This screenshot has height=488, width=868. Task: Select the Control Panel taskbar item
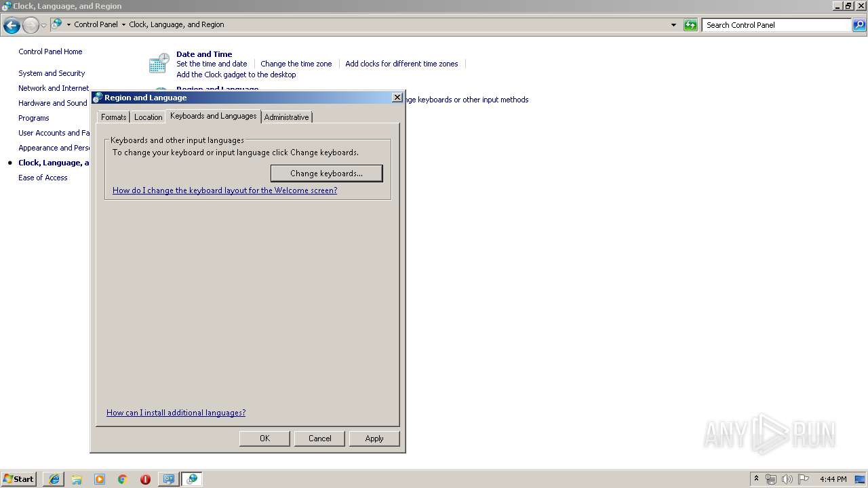point(192,479)
